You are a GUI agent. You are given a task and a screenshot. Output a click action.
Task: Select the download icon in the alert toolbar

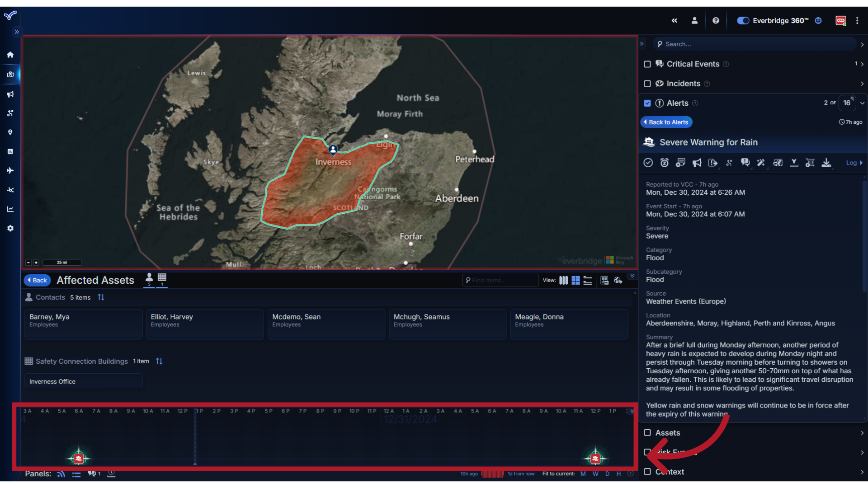pos(826,163)
